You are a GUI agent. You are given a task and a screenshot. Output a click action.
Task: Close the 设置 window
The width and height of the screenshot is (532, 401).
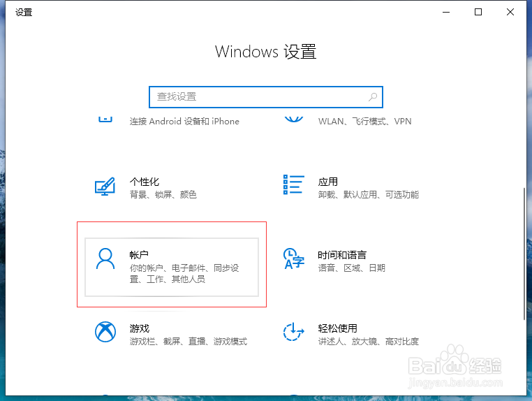click(x=510, y=12)
